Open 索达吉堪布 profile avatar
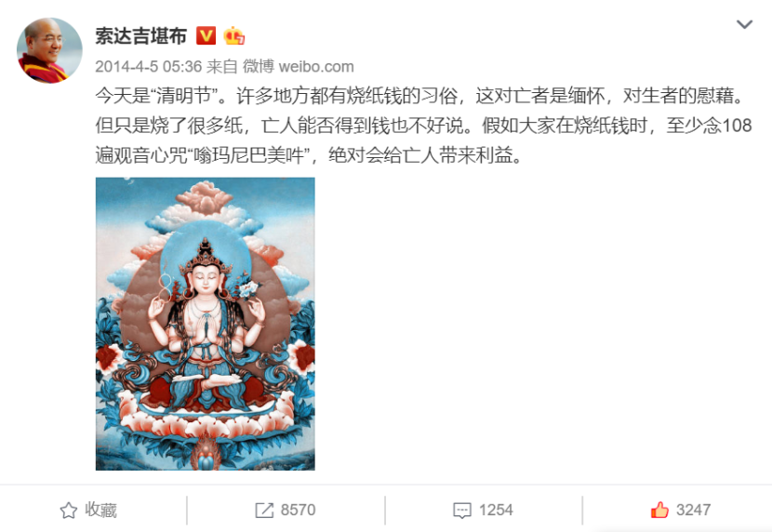 point(49,51)
